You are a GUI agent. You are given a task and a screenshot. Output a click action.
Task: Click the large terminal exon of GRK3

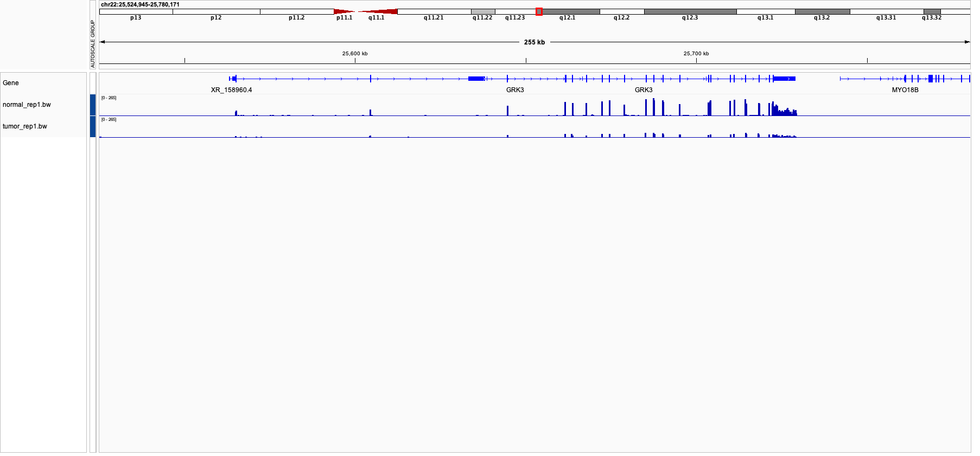[x=784, y=79]
